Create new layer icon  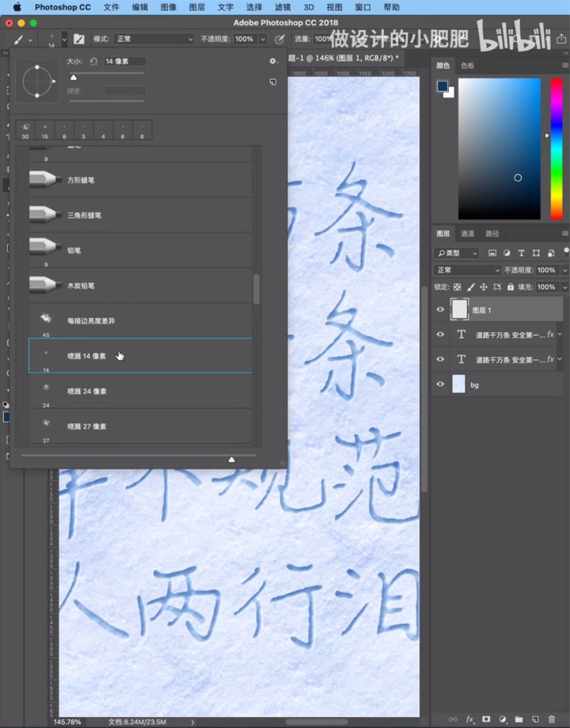(535, 719)
